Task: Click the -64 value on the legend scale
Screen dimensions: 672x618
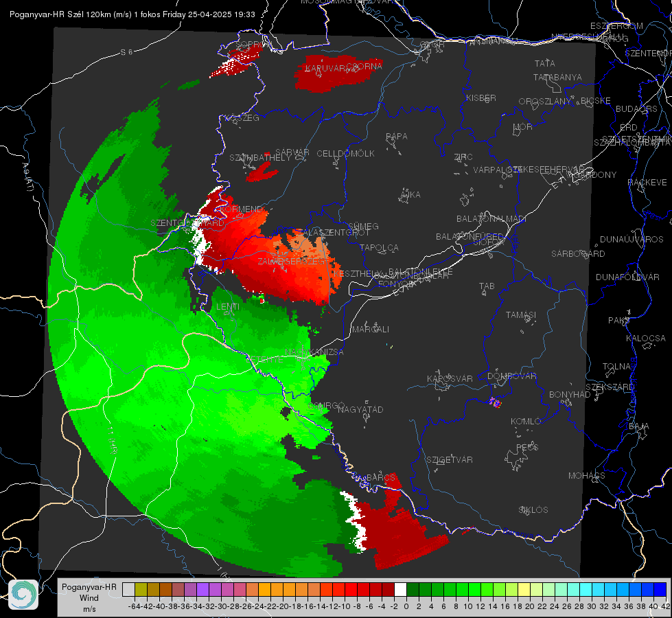Action: coord(134,606)
